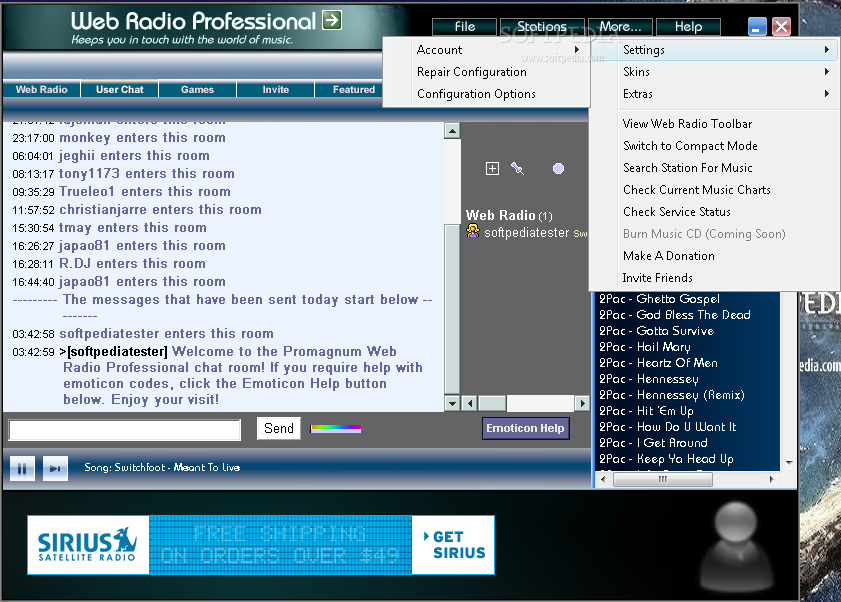The width and height of the screenshot is (841, 602).
Task: Open the Games tab
Action: [197, 90]
